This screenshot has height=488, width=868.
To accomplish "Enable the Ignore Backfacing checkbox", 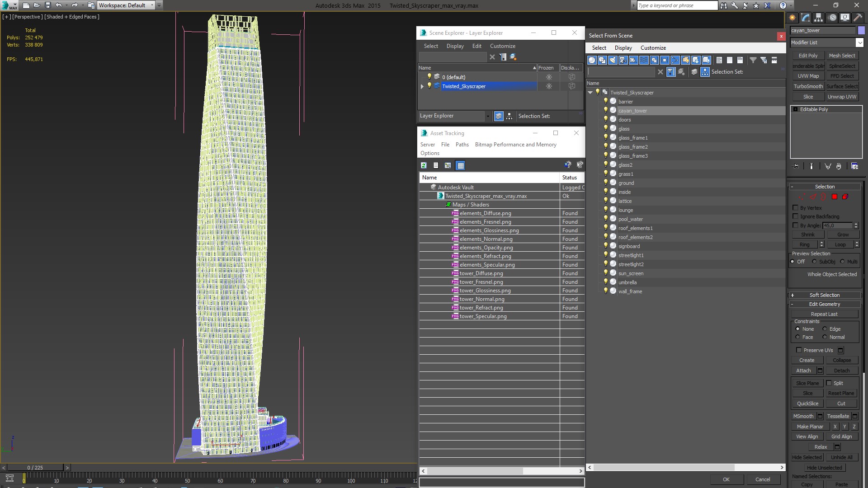I will point(796,216).
